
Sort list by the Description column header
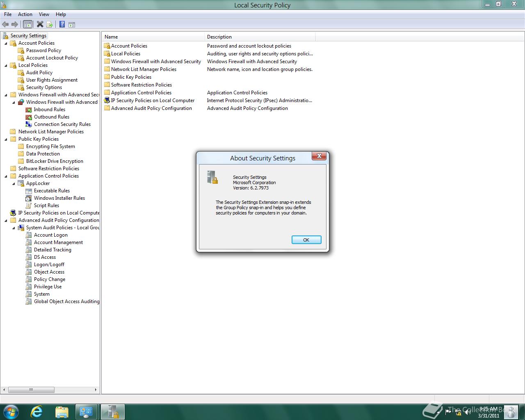[260, 37]
